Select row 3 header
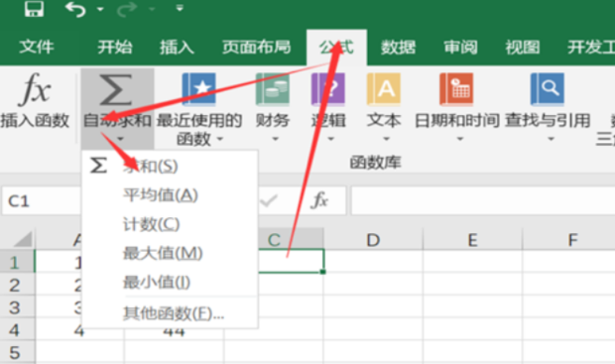This screenshot has width=615, height=364. point(17,307)
